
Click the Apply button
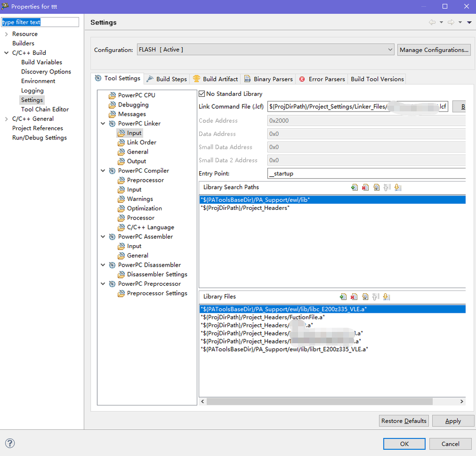pos(453,421)
